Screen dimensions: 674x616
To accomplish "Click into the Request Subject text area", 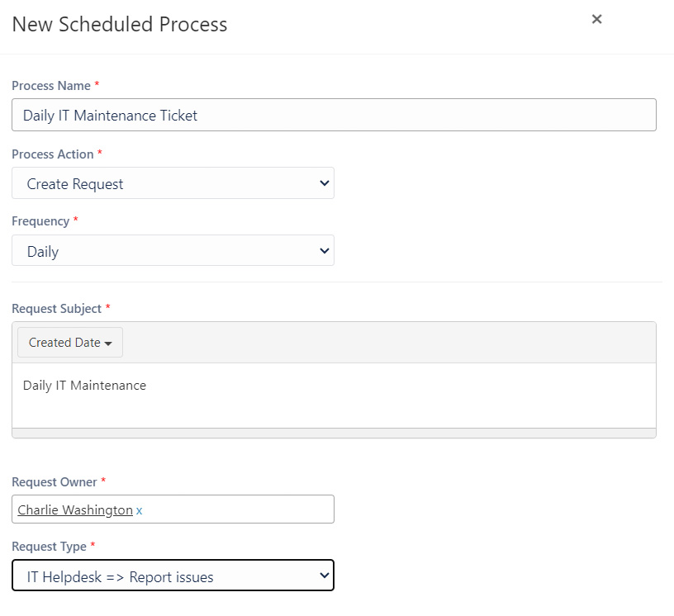I will point(334,396).
